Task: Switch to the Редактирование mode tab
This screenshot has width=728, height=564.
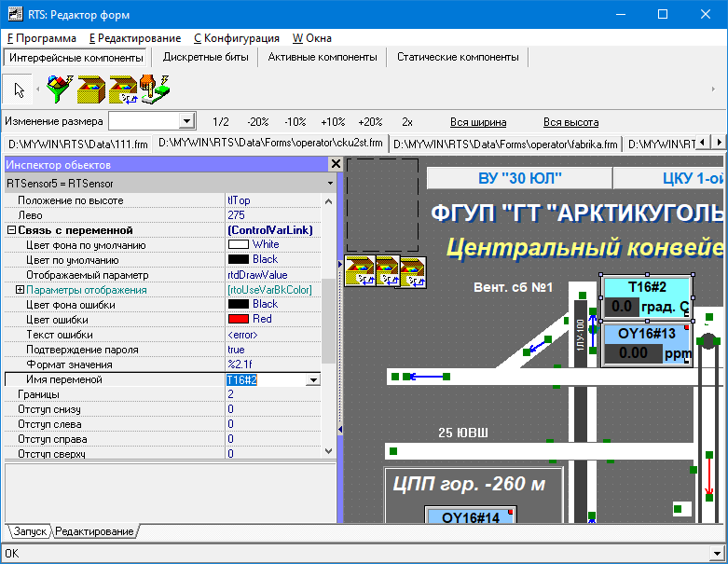Action: point(94,531)
